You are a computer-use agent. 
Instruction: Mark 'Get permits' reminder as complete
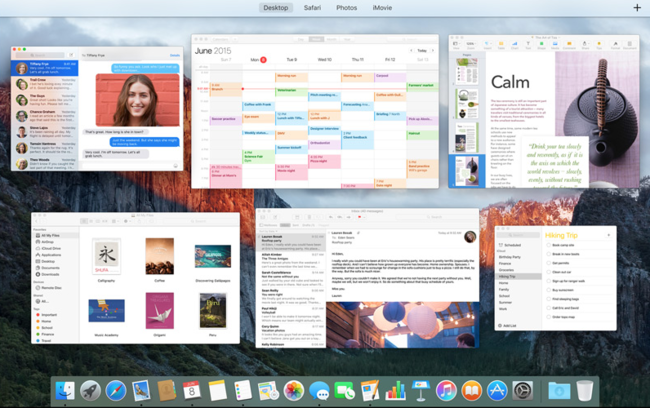[547, 263]
